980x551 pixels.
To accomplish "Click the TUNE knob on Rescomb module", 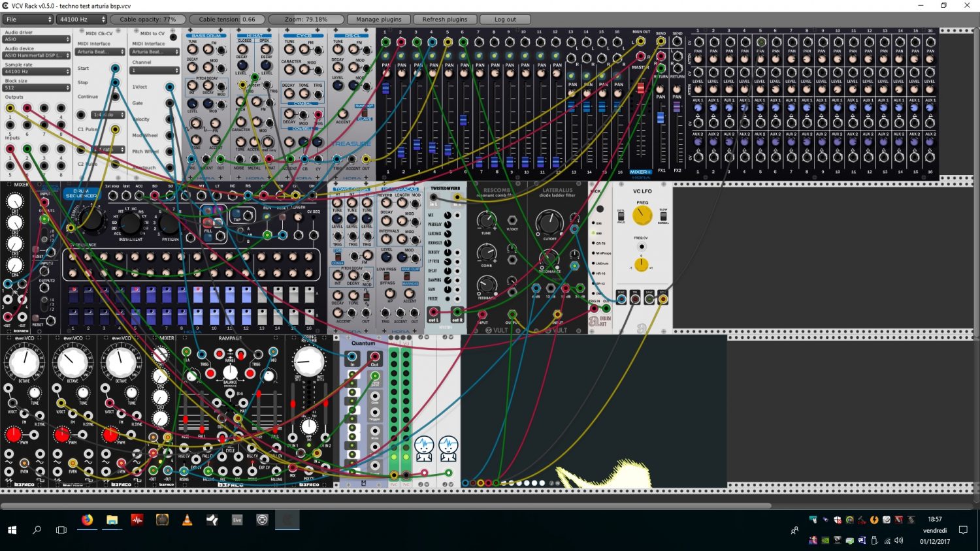I will pyautogui.click(x=486, y=221).
